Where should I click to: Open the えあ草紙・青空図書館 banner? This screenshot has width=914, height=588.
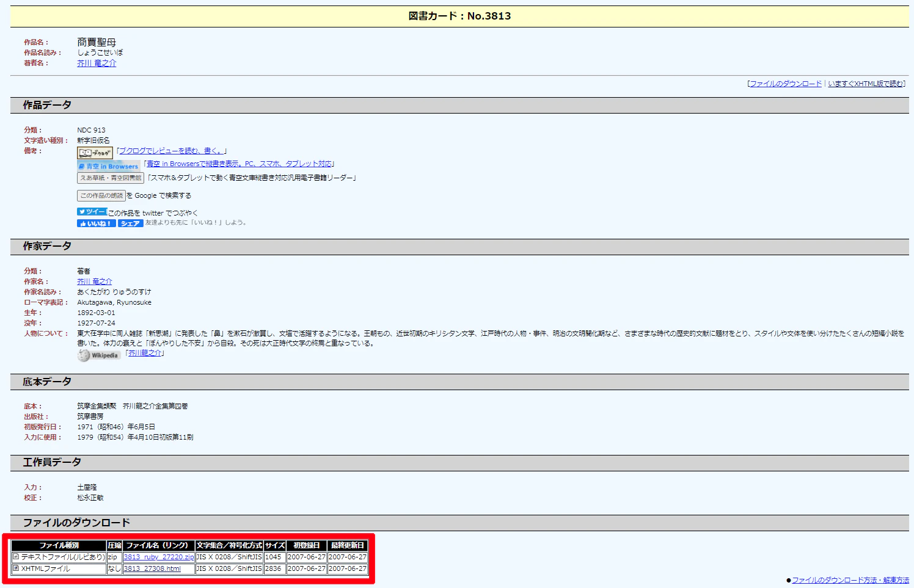click(x=111, y=178)
